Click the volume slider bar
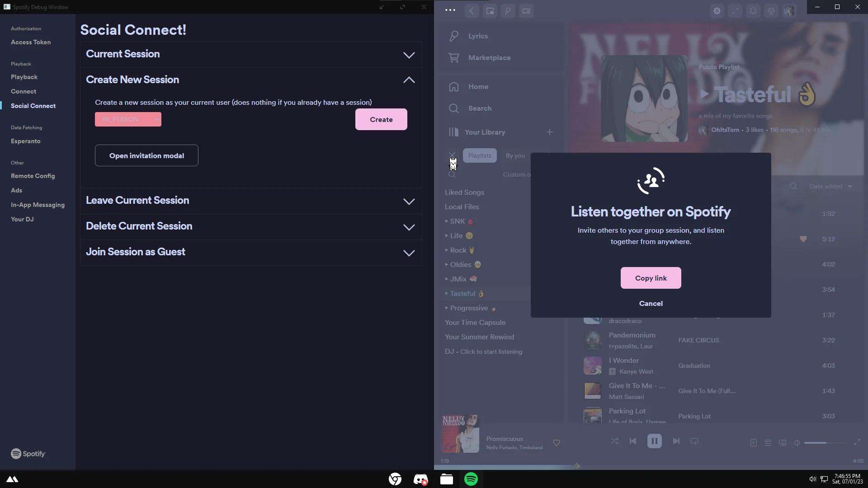 tap(823, 443)
